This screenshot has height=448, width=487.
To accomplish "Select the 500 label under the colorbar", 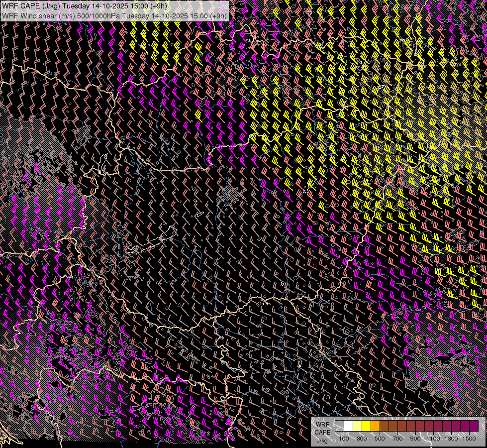I will pyautogui.click(x=380, y=438).
